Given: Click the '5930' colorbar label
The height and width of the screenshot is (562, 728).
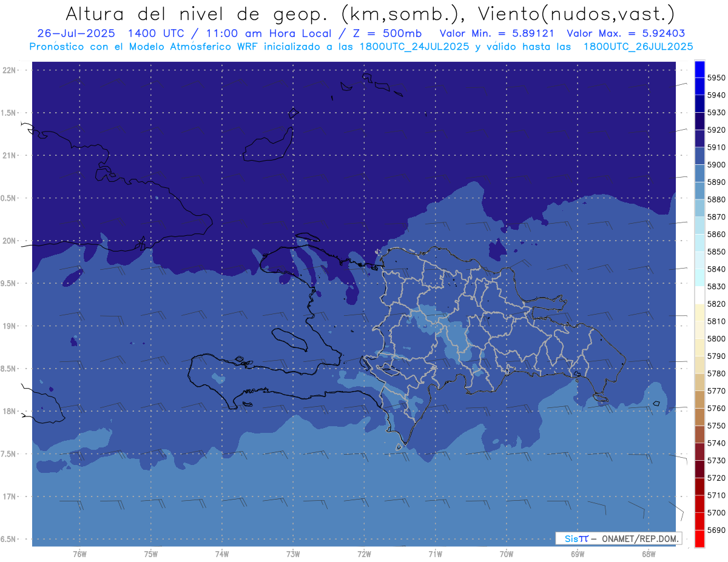Looking at the screenshot, I should click(716, 112).
